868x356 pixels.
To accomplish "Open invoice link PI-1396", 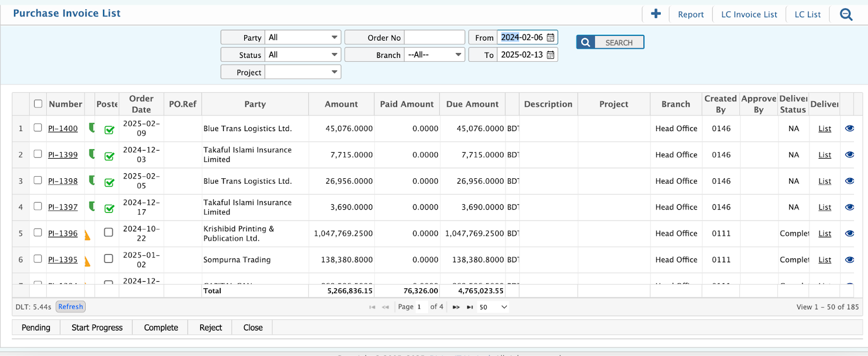I will pos(63,234).
